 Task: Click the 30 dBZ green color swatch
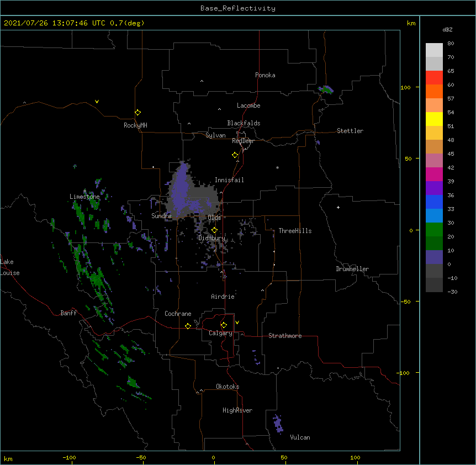434,230
